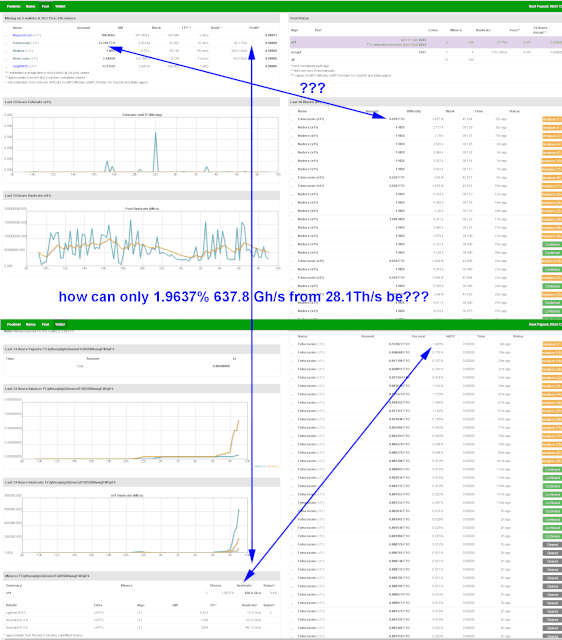Toggle Pending legend under the balance chart
Screen dimensions: 562x640
[273, 466]
